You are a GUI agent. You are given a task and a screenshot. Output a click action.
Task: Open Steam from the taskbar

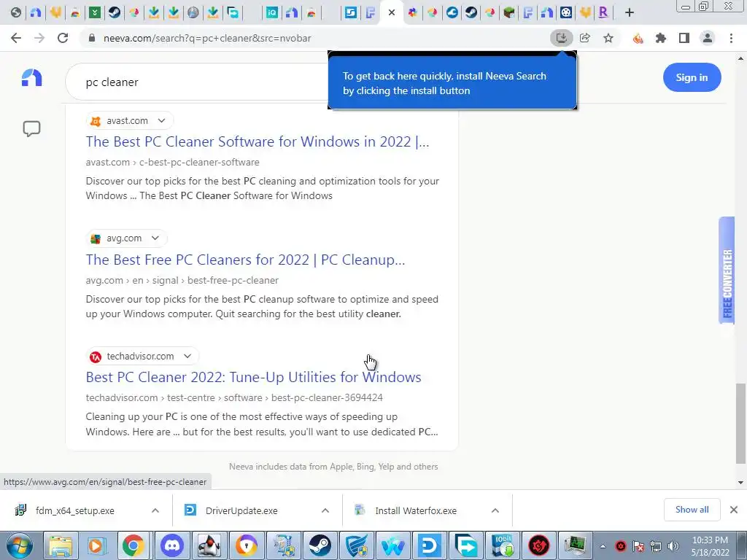click(320, 545)
